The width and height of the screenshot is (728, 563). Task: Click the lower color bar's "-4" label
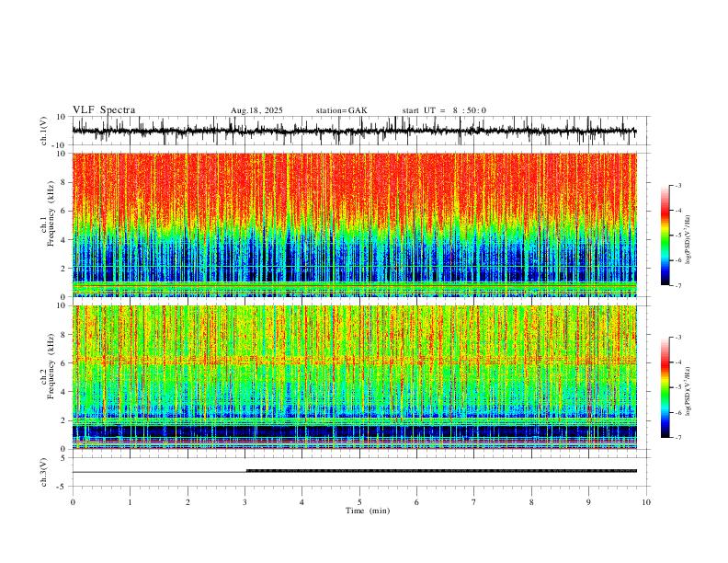678,362
